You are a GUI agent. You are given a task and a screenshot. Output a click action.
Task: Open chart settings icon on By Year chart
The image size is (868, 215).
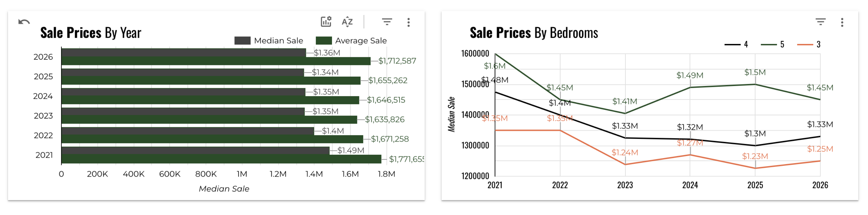pos(326,22)
